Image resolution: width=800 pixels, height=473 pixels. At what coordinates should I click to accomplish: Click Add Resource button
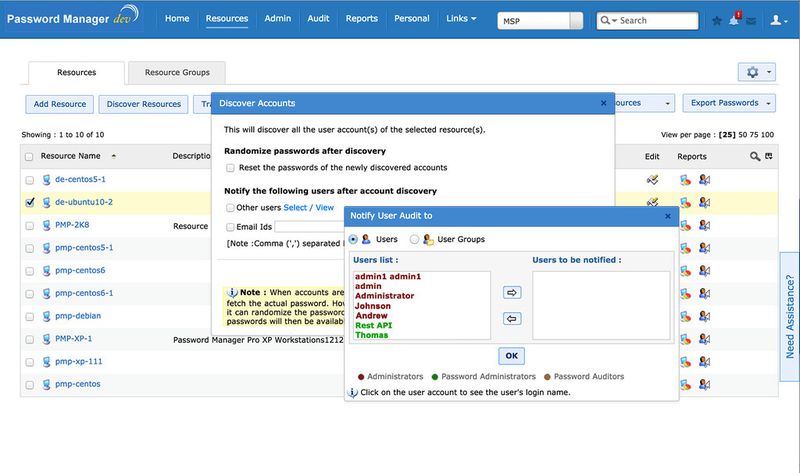point(60,104)
